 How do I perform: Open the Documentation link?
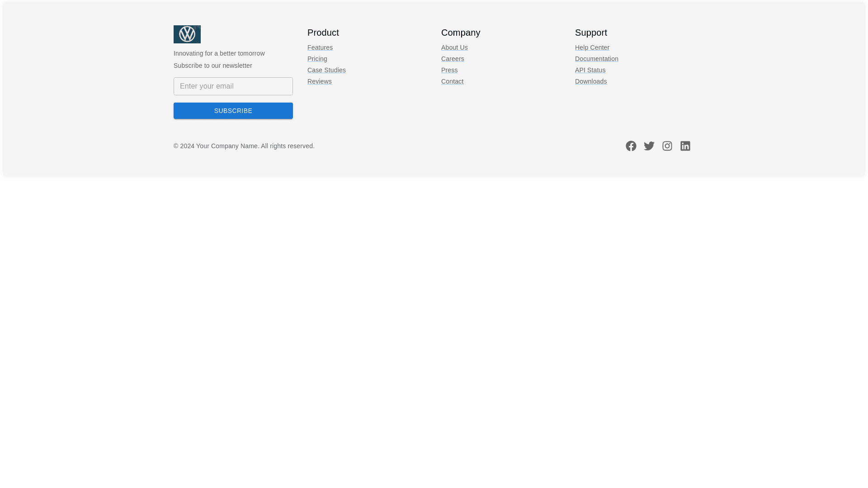pyautogui.click(x=596, y=59)
